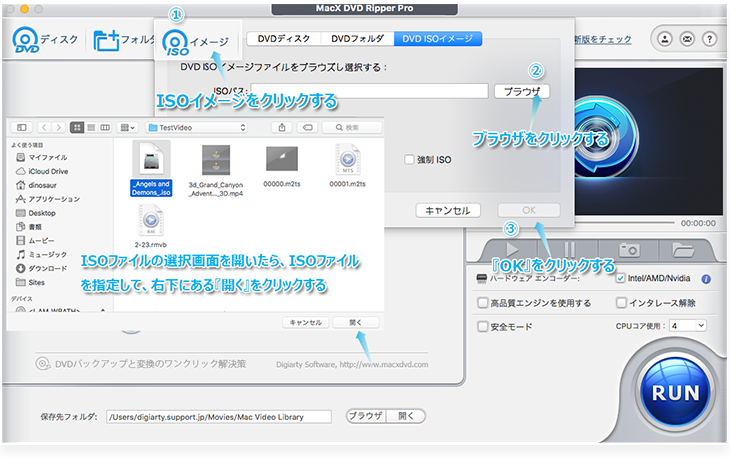730x460 pixels.
Task: Click the preview playback progress slider
Action: coord(624,223)
